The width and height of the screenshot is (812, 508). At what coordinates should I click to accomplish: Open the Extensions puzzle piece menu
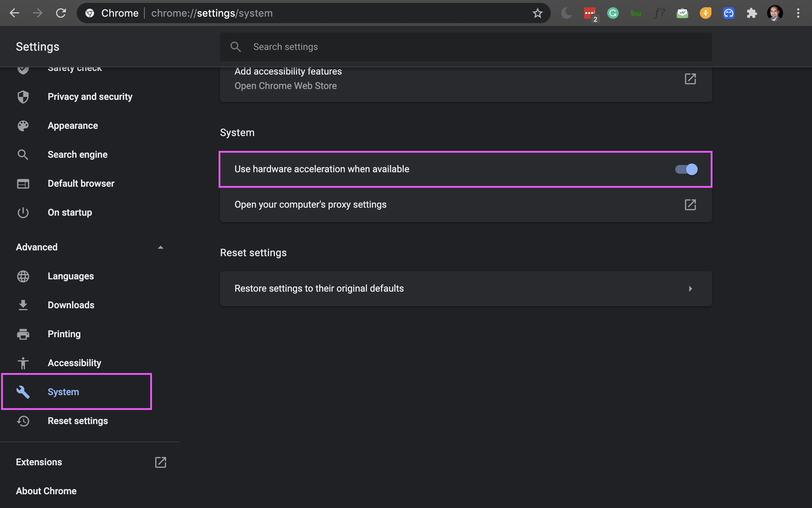click(x=752, y=13)
